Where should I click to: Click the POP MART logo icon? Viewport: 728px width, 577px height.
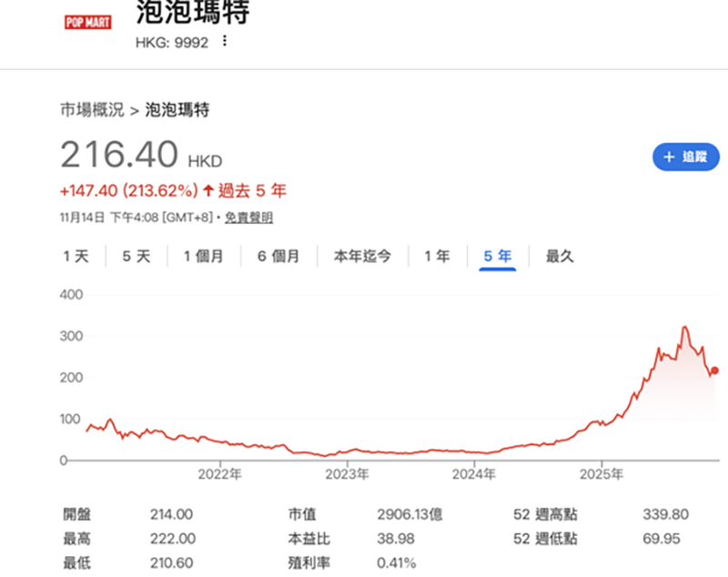(88, 22)
